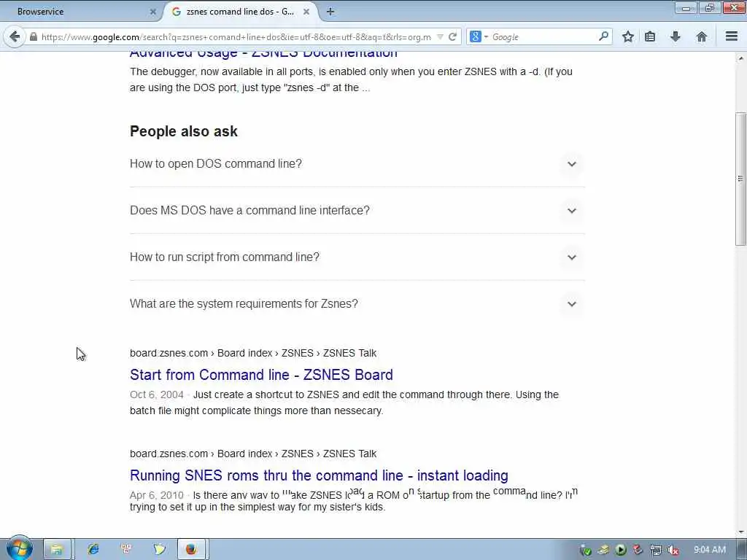The height and width of the screenshot is (560, 747).
Task: Go back with the browser back arrow
Action: [x=15, y=36]
